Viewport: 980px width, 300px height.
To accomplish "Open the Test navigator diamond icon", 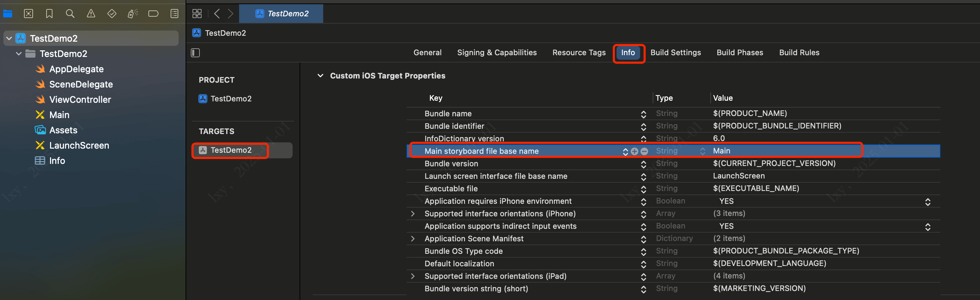I will (x=112, y=14).
